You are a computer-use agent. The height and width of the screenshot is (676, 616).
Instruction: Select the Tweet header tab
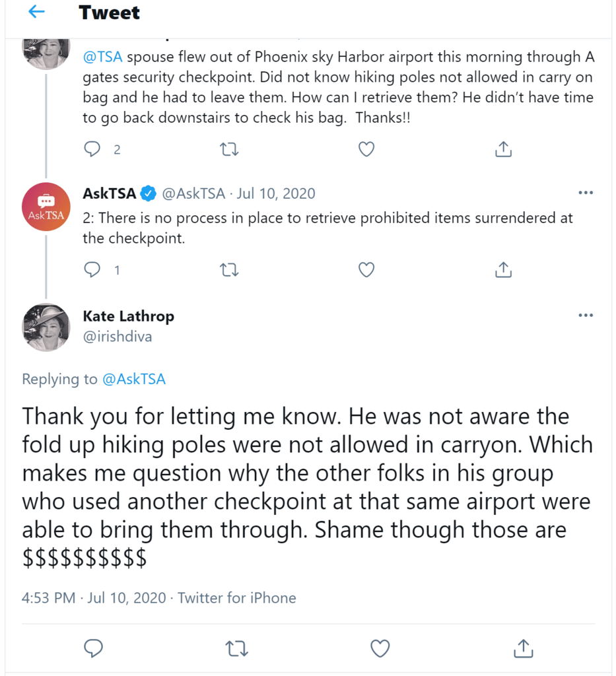click(110, 12)
